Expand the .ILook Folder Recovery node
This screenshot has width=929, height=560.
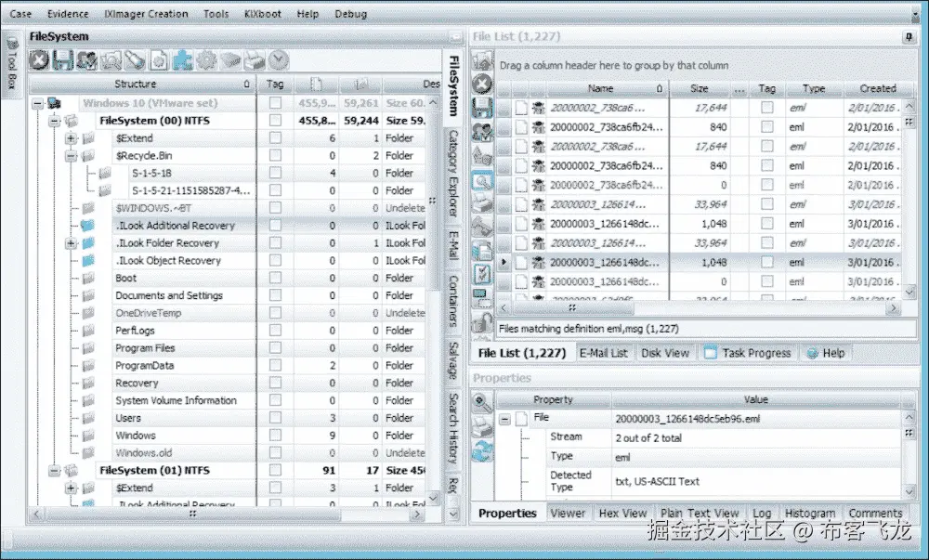(72, 243)
